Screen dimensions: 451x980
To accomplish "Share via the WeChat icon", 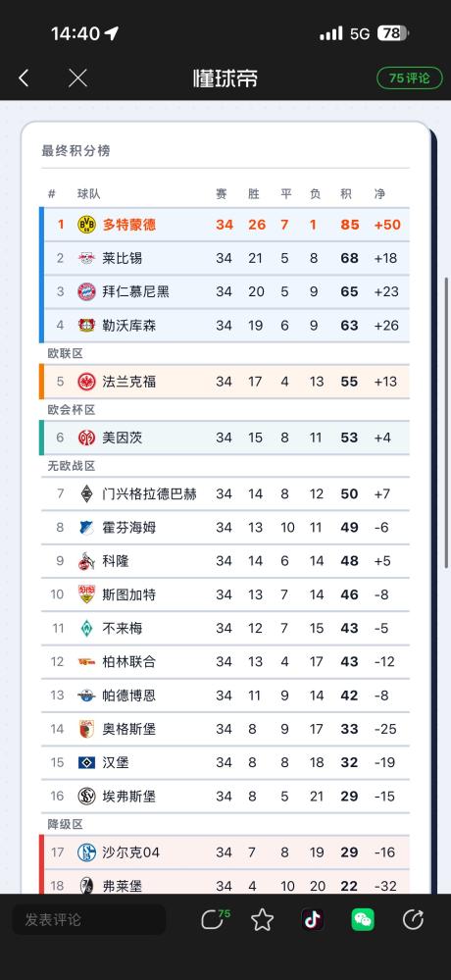I will pyautogui.click(x=363, y=919).
